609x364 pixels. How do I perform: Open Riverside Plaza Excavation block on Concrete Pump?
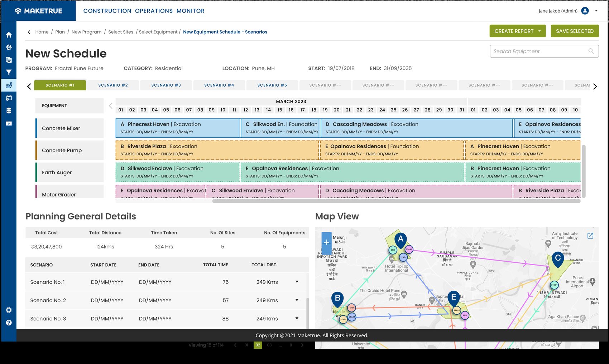217,150
